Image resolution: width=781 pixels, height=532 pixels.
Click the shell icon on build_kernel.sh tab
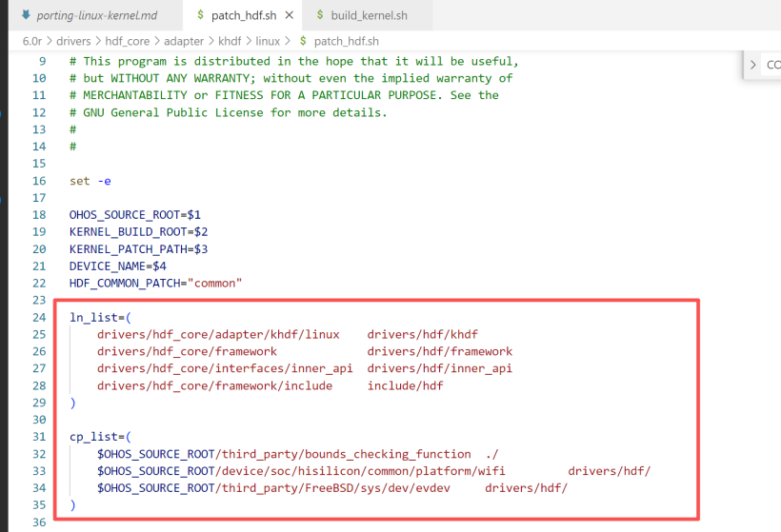(x=319, y=16)
